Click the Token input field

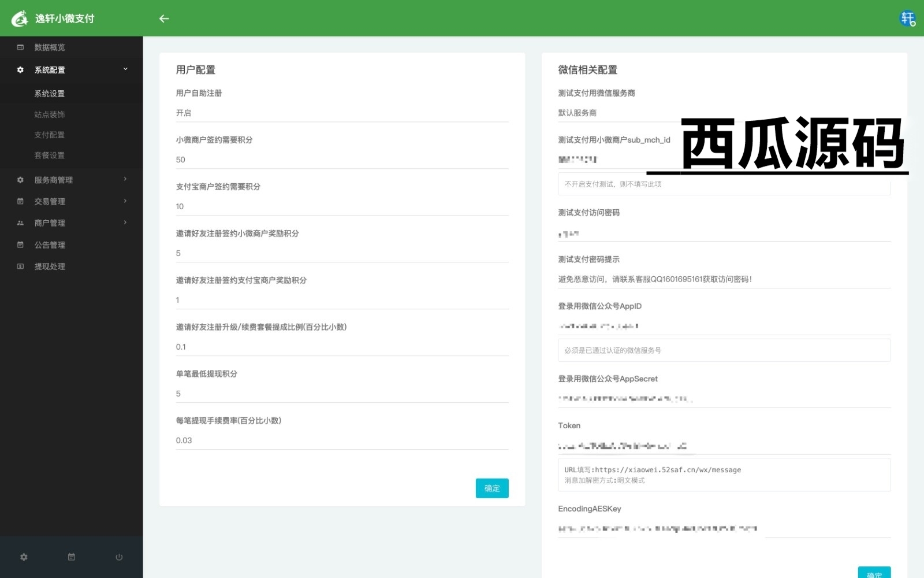pos(724,446)
